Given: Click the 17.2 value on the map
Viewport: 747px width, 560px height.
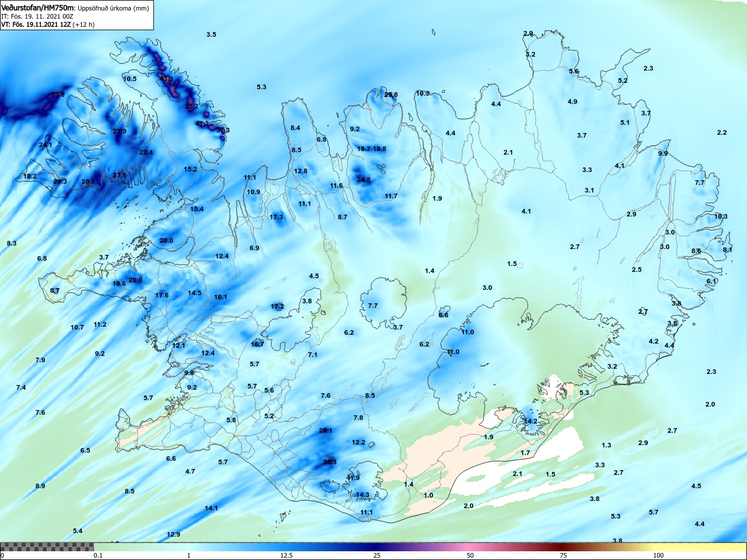Looking at the screenshot, I should coord(277,306).
